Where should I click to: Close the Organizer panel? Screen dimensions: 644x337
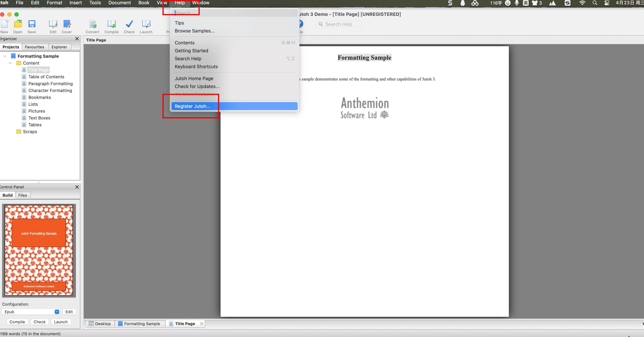tap(77, 39)
